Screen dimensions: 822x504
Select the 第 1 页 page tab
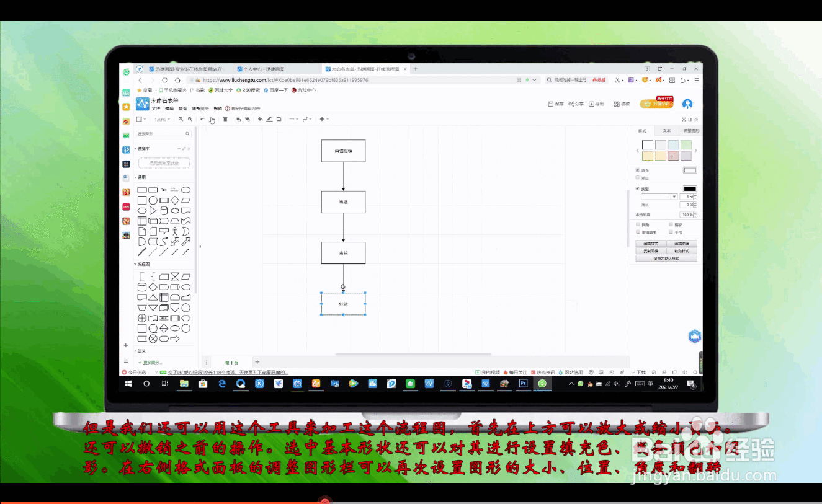[231, 363]
